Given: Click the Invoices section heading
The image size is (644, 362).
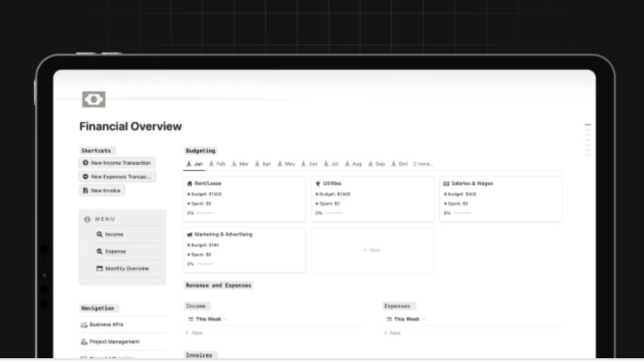Looking at the screenshot, I should pos(199,355).
